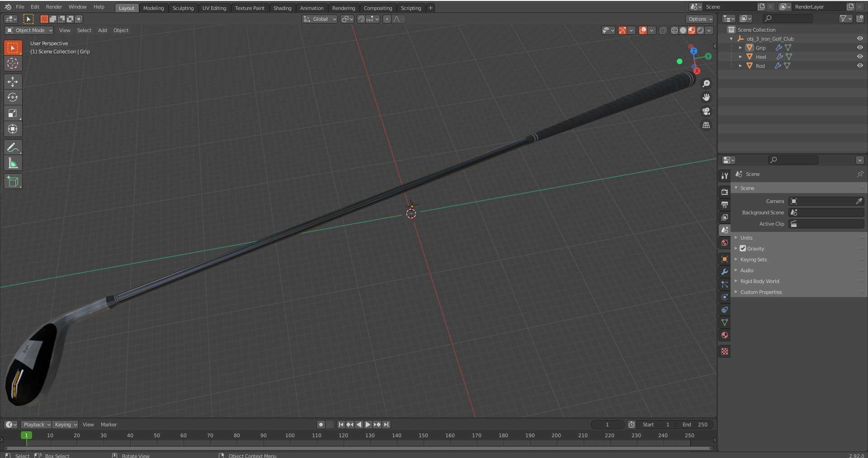Click the current frame number field

[607, 425]
